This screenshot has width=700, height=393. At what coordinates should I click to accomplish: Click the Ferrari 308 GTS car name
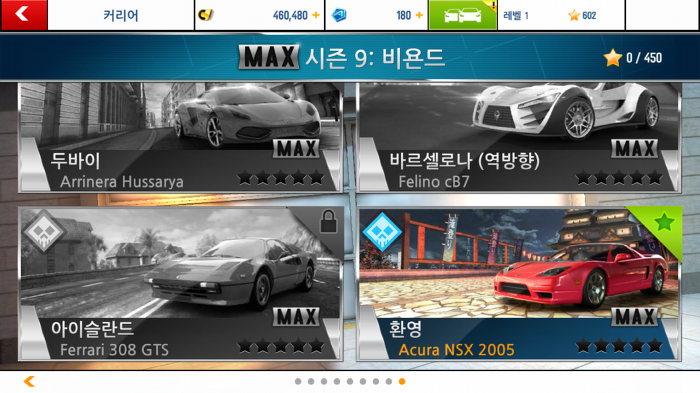point(114,350)
